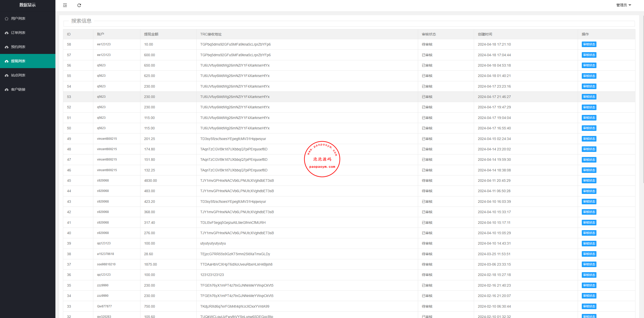Click the 创建时间 column header
This screenshot has height=318, width=644.
[x=485, y=34]
